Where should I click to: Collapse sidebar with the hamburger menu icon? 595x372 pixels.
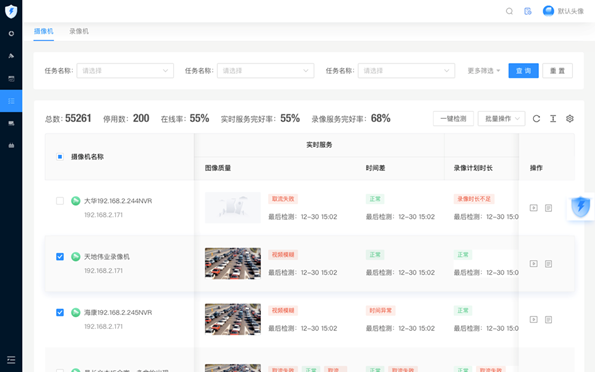click(x=11, y=360)
